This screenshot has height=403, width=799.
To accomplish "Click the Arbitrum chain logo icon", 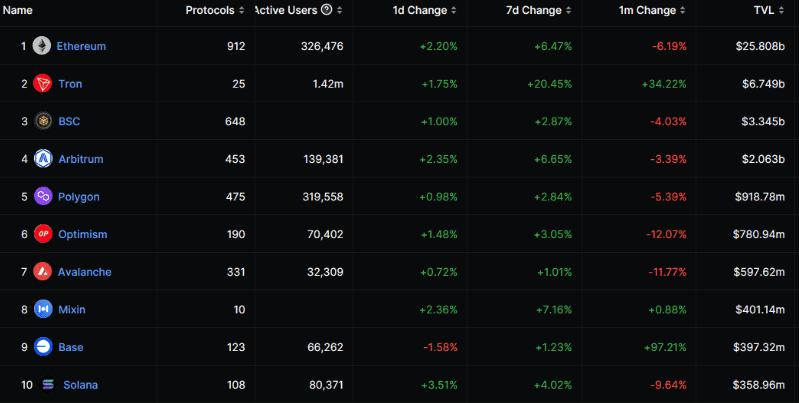I will 43,159.
